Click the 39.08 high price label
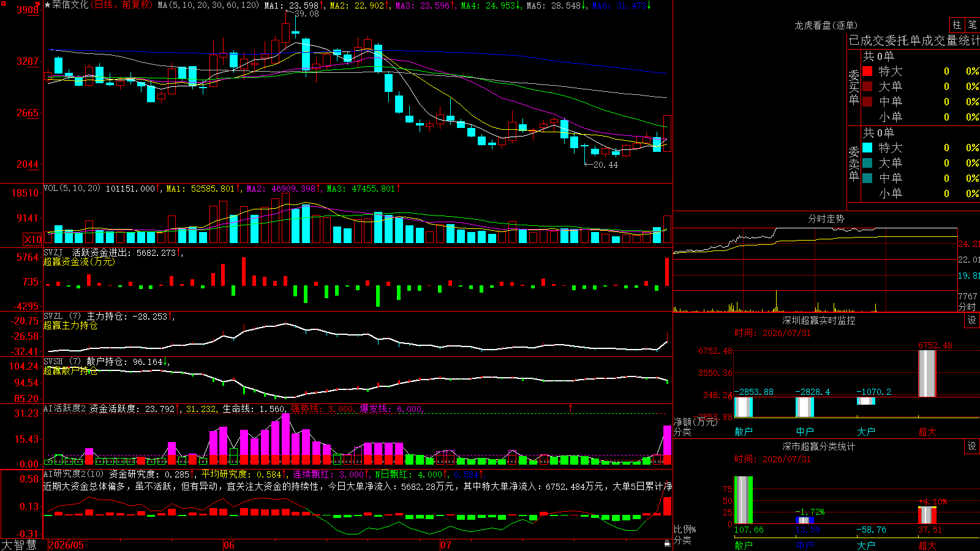The width and height of the screenshot is (980, 551). click(306, 13)
